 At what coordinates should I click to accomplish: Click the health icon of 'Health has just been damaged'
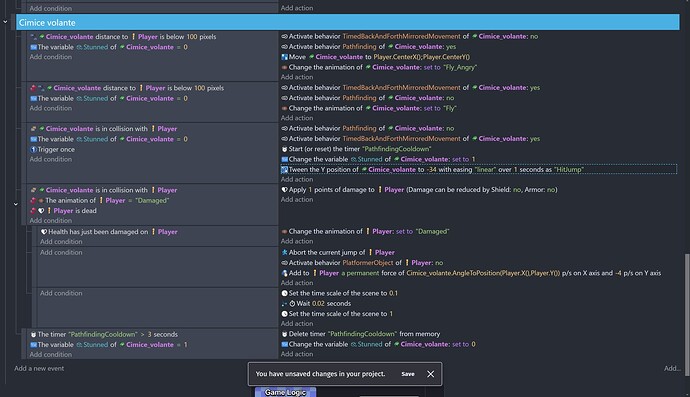pyautogui.click(x=44, y=232)
